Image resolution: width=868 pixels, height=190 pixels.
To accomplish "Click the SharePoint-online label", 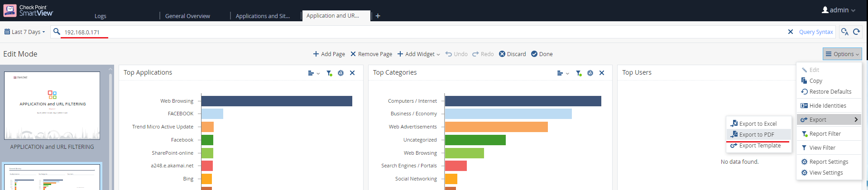I will [x=173, y=153].
